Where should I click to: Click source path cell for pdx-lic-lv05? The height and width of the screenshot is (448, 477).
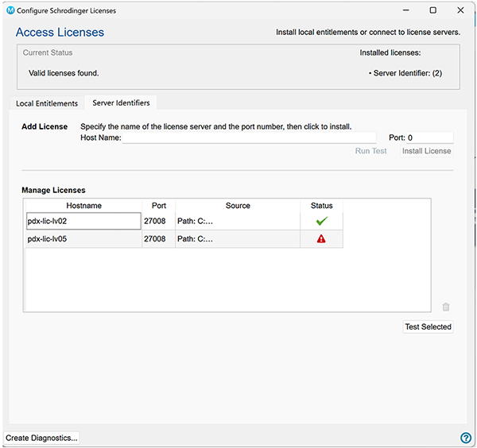tap(238, 239)
